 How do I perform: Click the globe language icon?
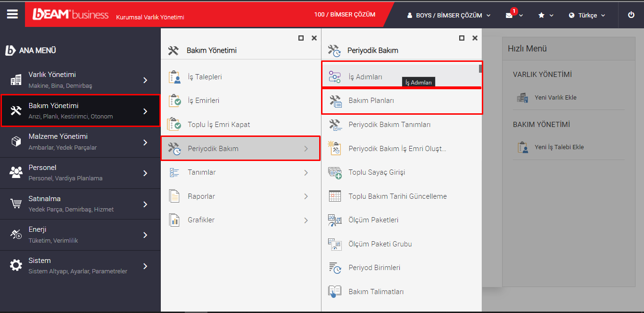572,15
